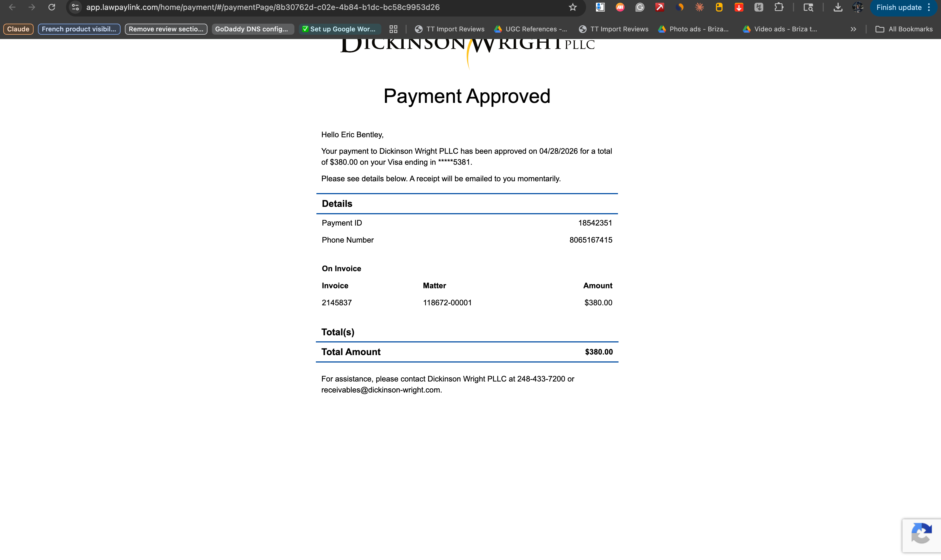Open Photo ads - Briza bookmark
Image resolution: width=941 pixels, height=560 pixels.
(693, 29)
